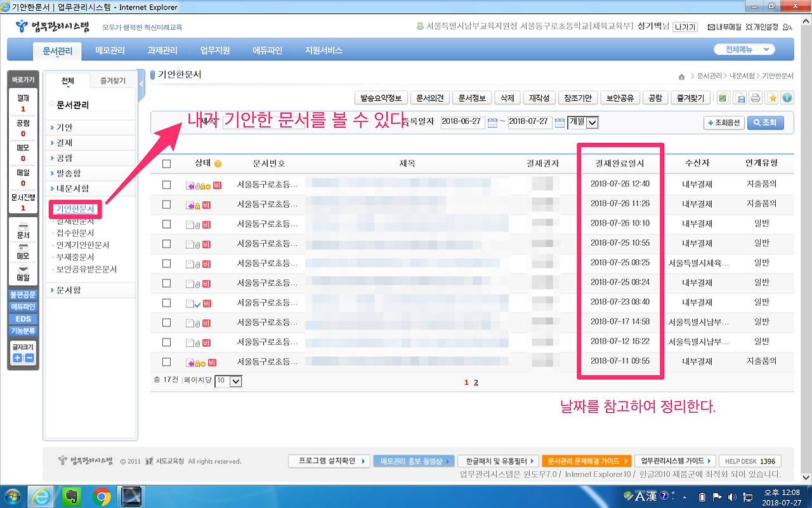Check the row dated 2018-07-25 08:25
This screenshot has width=812, height=508.
(x=167, y=264)
